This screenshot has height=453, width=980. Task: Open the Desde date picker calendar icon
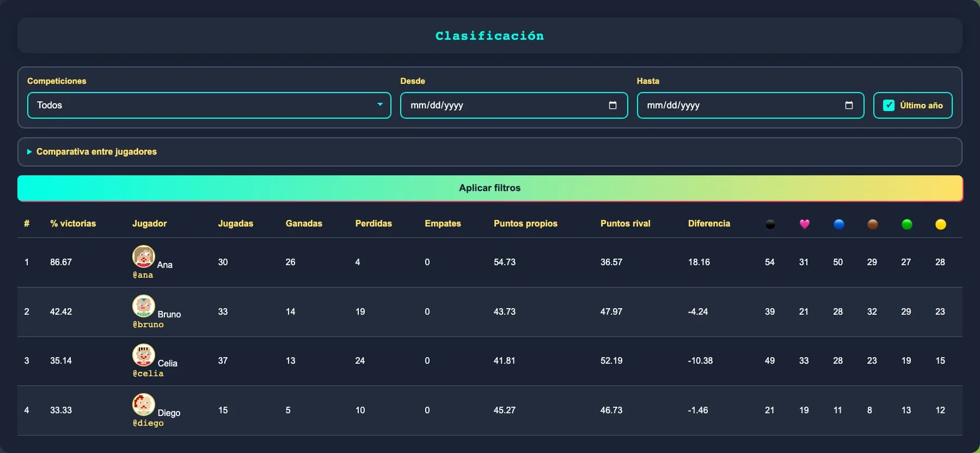(612, 105)
